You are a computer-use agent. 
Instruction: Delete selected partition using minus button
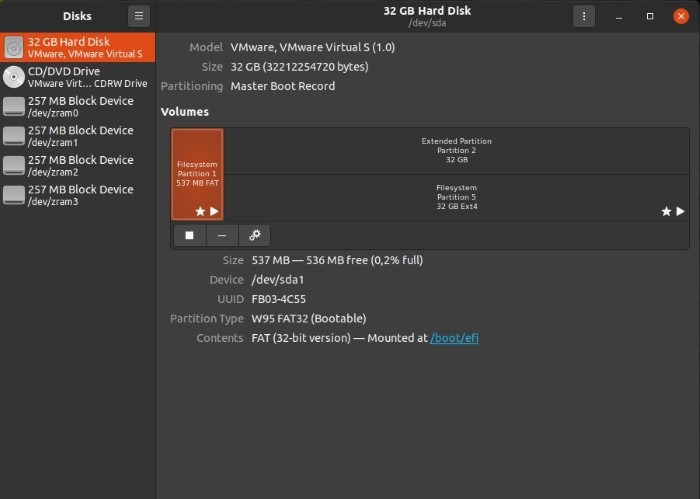(222, 235)
